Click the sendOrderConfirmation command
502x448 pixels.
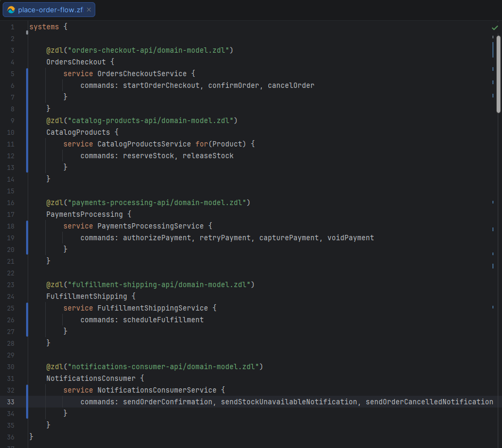(168, 402)
